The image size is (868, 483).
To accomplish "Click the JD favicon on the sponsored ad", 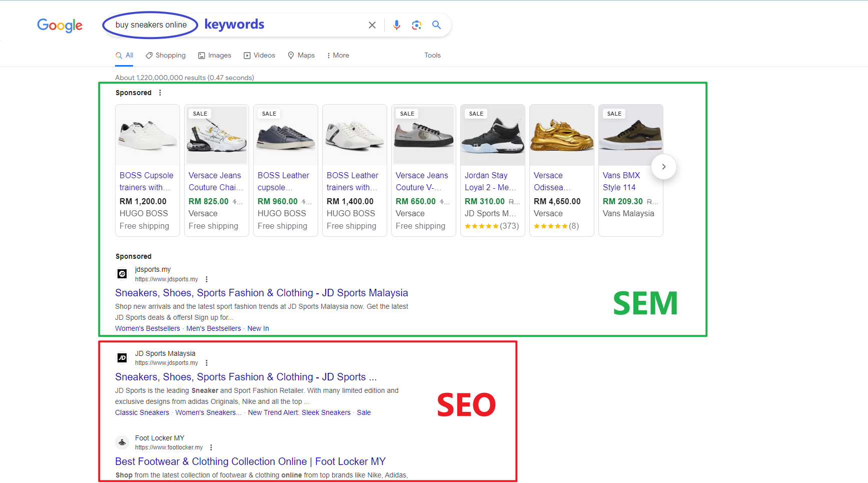I will tap(122, 274).
